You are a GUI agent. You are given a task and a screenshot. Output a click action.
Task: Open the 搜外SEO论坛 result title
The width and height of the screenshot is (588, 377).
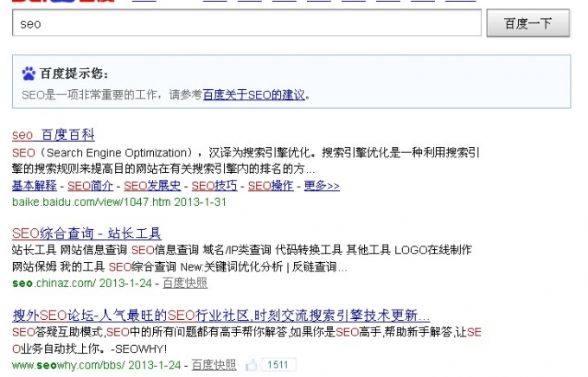coord(221,315)
